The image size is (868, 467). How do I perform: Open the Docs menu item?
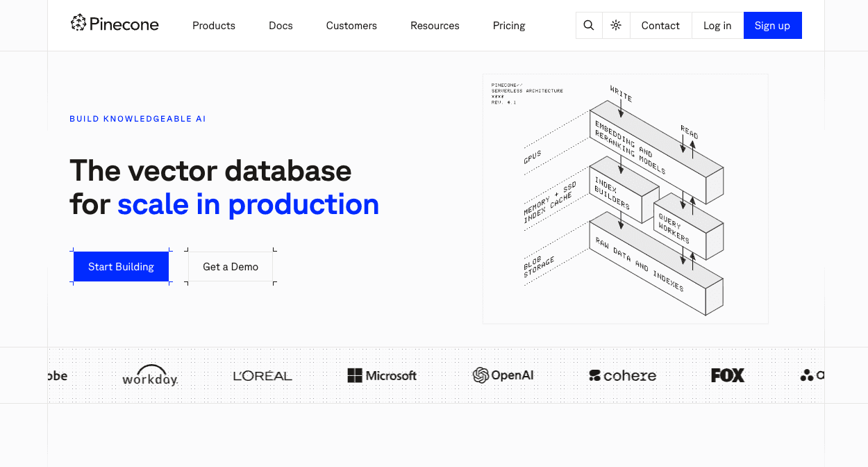pos(281,26)
